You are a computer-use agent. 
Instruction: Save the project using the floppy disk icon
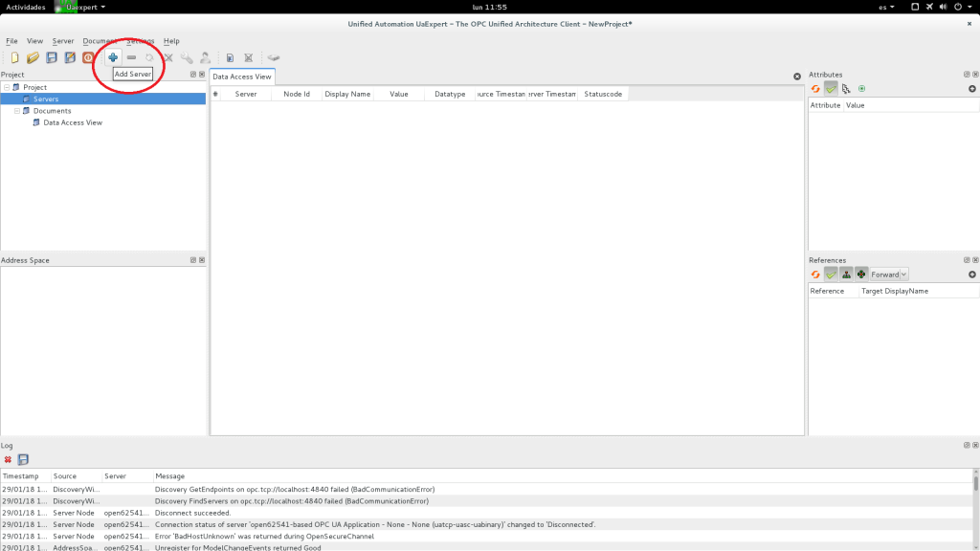[x=52, y=57]
